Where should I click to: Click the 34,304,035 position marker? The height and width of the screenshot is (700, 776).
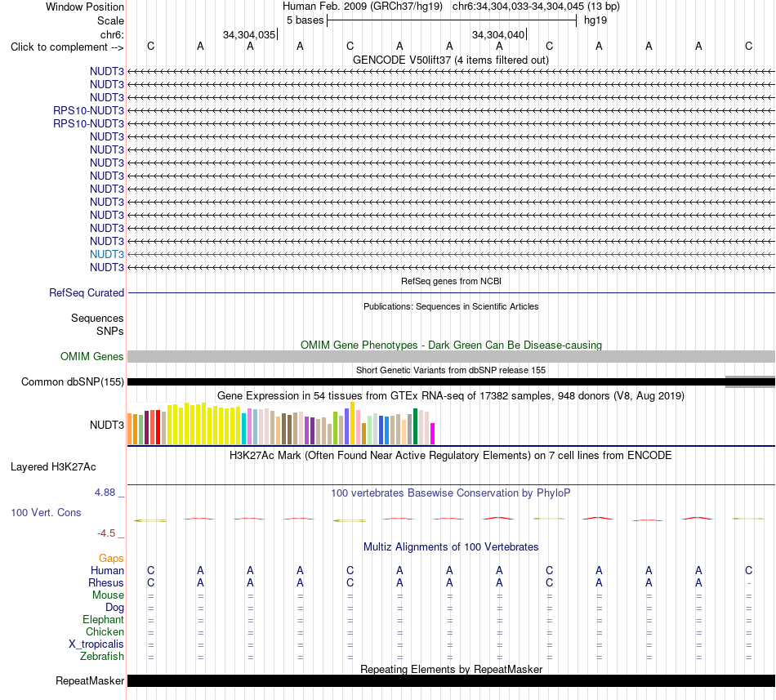250,34
